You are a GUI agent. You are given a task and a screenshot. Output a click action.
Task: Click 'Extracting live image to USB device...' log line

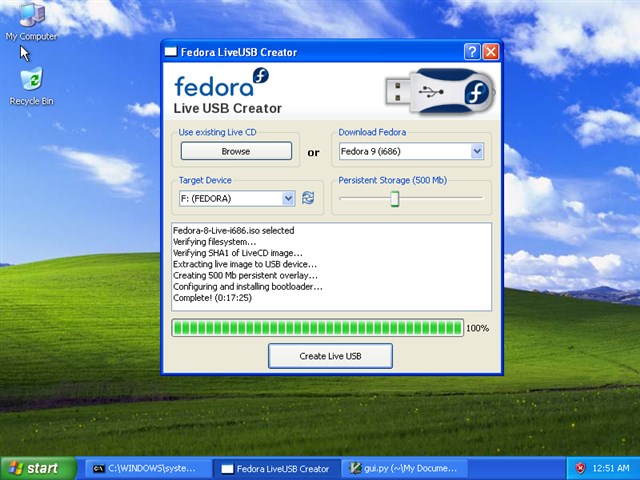click(245, 264)
